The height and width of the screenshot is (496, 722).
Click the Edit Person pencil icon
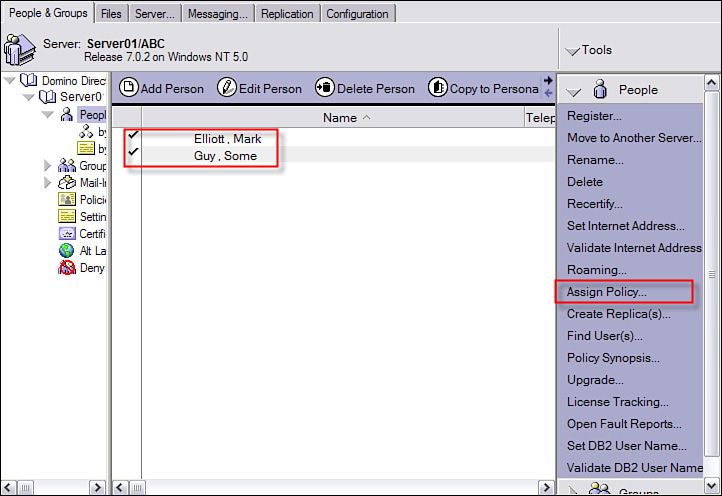(226, 88)
